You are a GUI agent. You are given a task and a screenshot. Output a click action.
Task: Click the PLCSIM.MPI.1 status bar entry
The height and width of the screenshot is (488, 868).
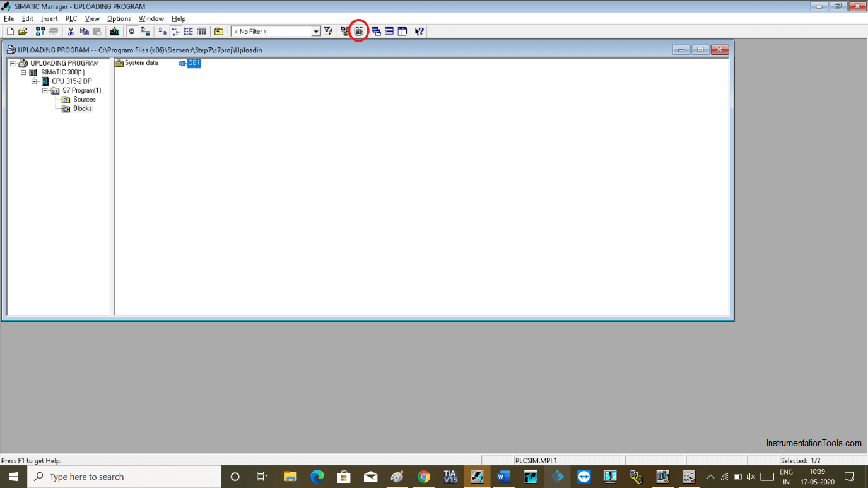click(569, 460)
